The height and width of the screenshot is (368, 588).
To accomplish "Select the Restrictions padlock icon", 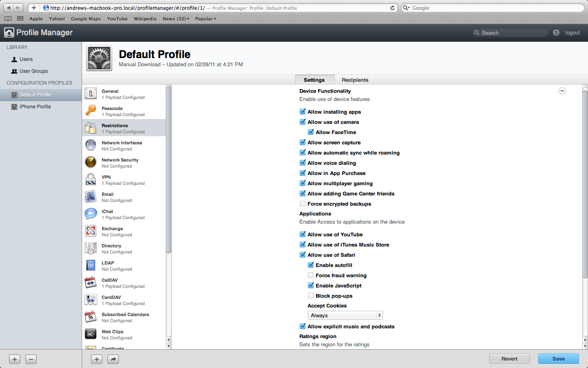I will 91,128.
